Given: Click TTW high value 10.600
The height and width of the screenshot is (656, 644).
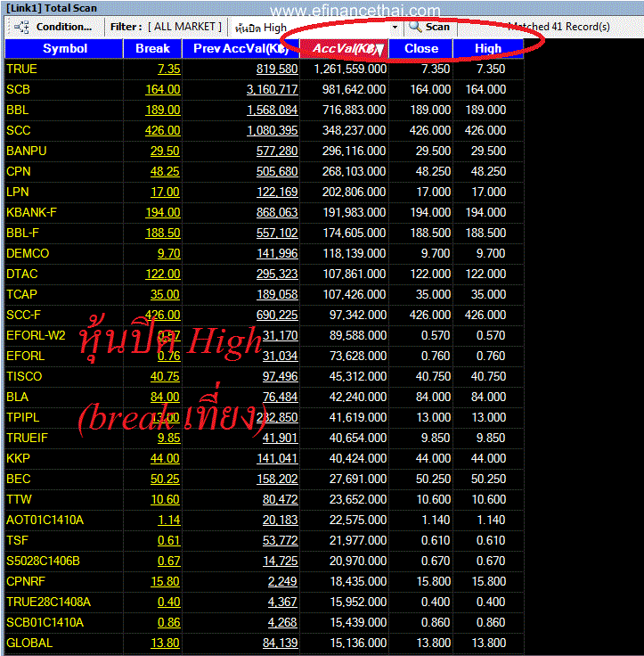Looking at the screenshot, I should point(489,499).
